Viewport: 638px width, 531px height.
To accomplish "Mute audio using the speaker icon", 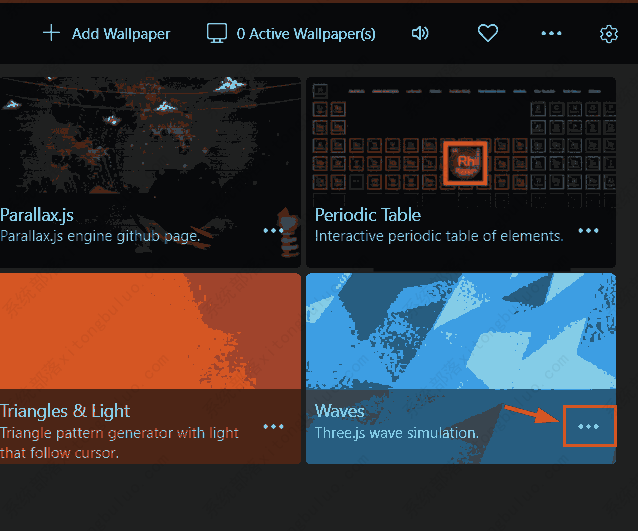I will pos(420,33).
